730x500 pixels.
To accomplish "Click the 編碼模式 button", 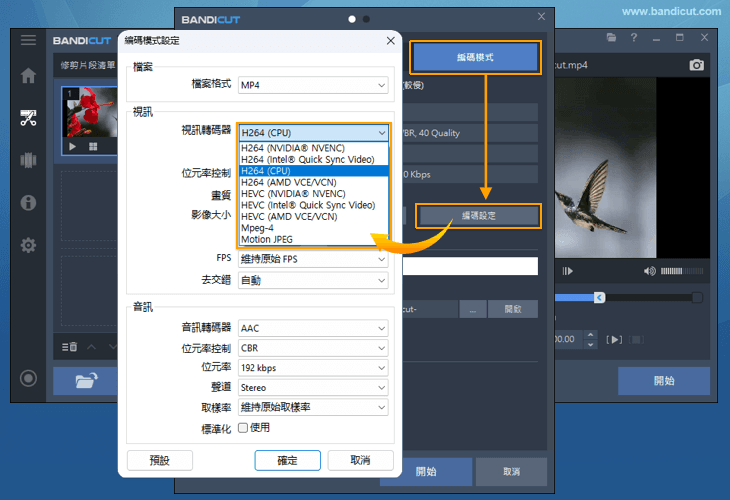I will [x=475, y=57].
